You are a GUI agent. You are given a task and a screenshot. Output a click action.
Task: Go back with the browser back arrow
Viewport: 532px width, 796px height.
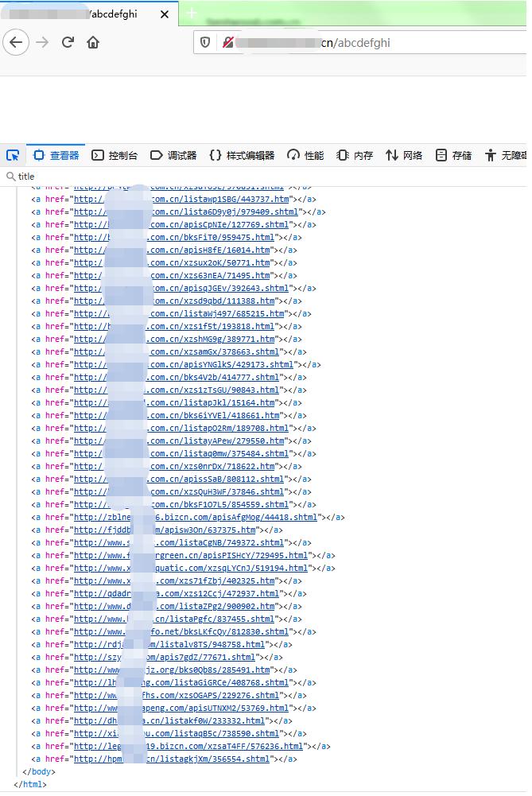(16, 42)
